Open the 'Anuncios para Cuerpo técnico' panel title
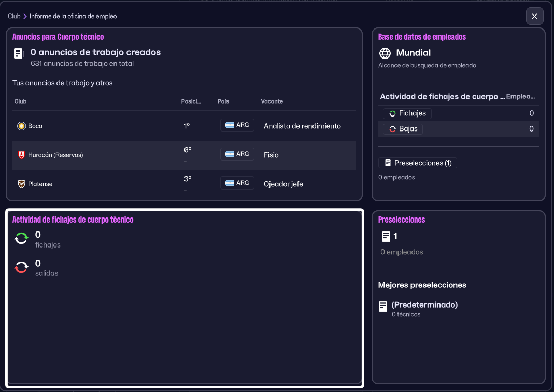554x392 pixels. tap(58, 37)
